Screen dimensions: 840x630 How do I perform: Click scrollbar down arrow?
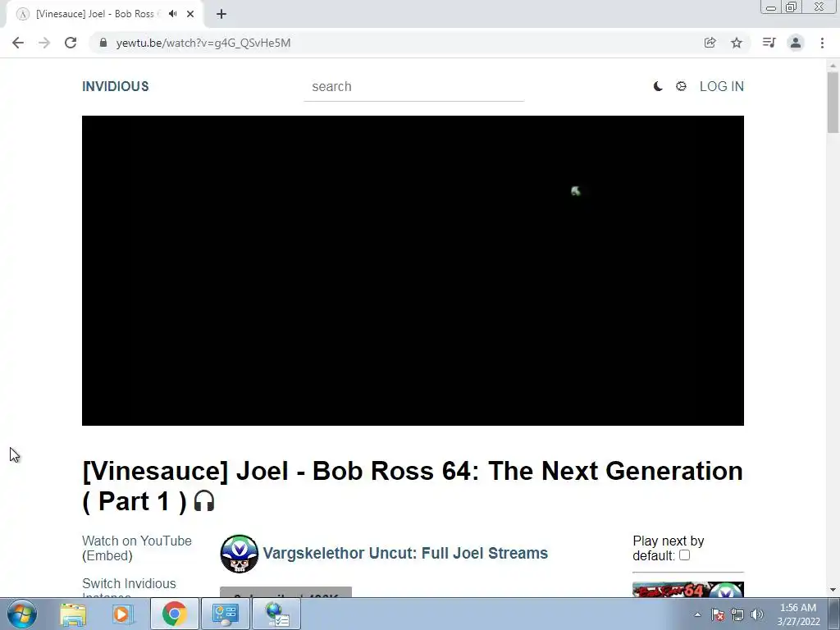(x=833, y=590)
